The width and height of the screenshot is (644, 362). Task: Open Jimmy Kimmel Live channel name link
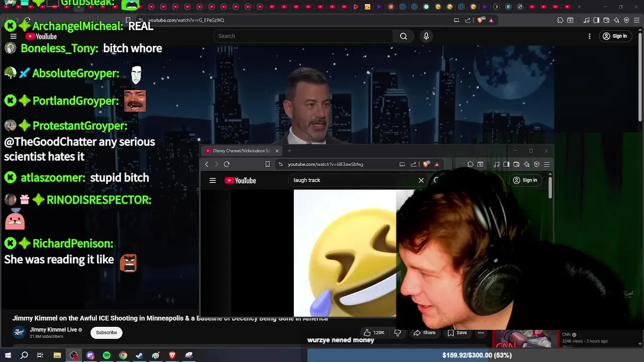coord(53,330)
